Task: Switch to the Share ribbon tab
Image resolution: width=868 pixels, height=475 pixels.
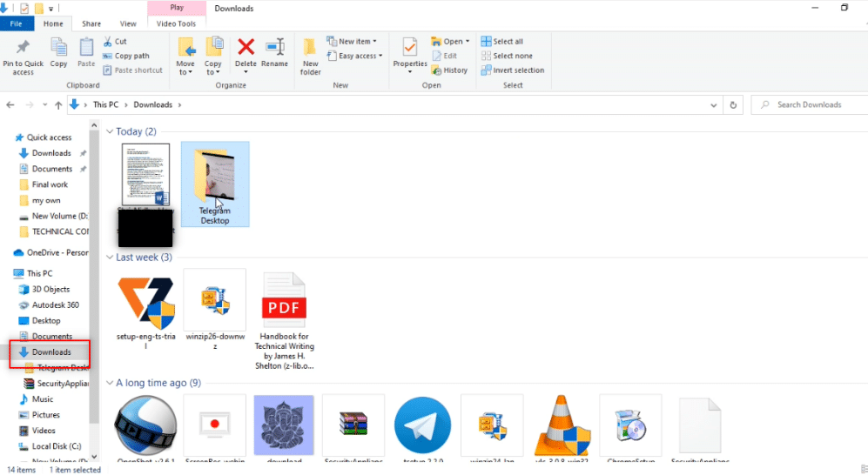Action: tap(91, 23)
